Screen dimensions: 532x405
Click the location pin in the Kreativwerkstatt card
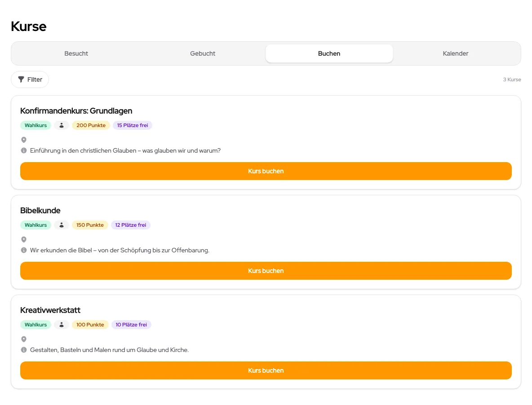(x=24, y=339)
